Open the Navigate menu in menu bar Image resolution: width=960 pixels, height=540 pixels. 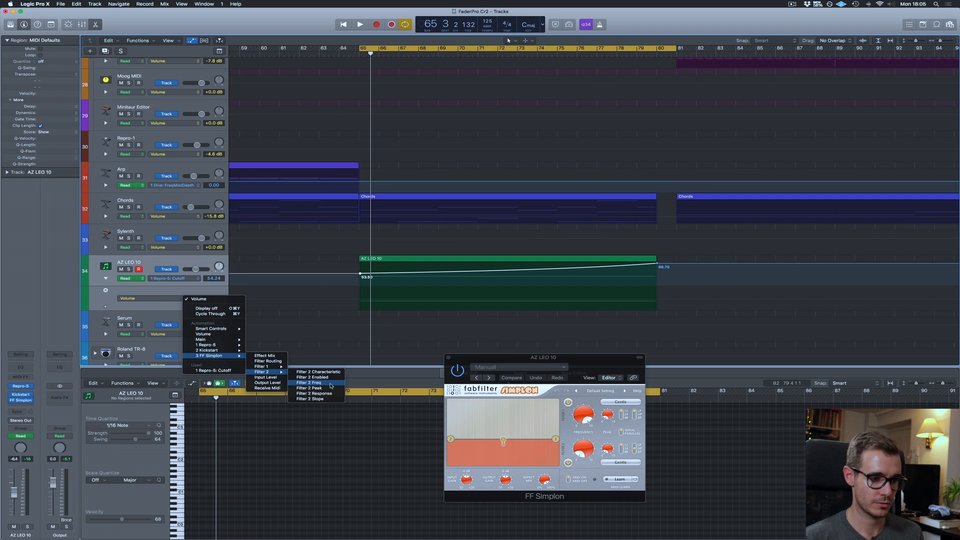point(119,4)
